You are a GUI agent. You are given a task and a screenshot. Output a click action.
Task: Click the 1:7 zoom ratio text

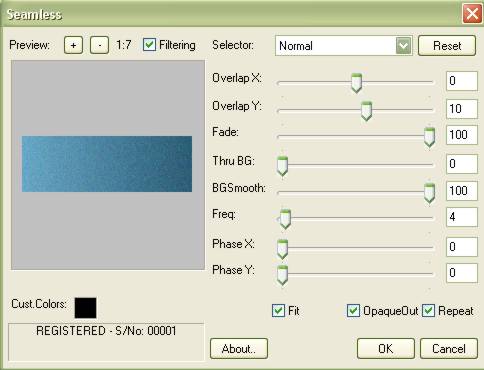tap(124, 45)
